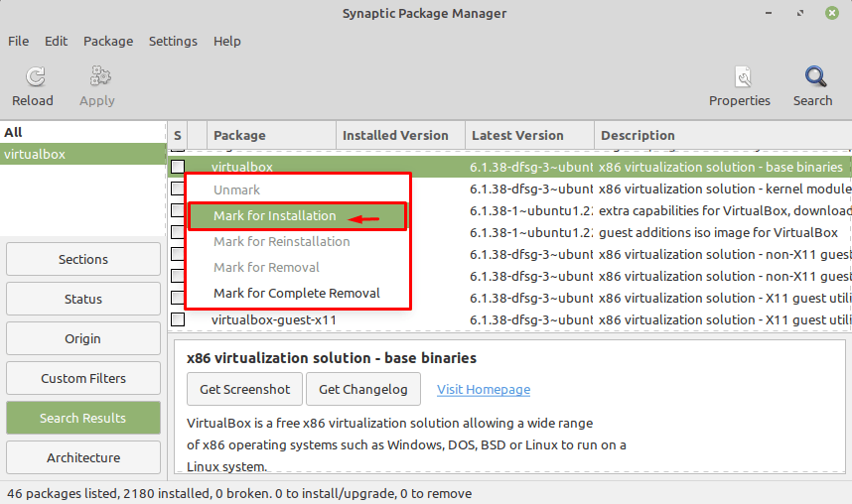Open Custom Filters view

click(x=83, y=379)
